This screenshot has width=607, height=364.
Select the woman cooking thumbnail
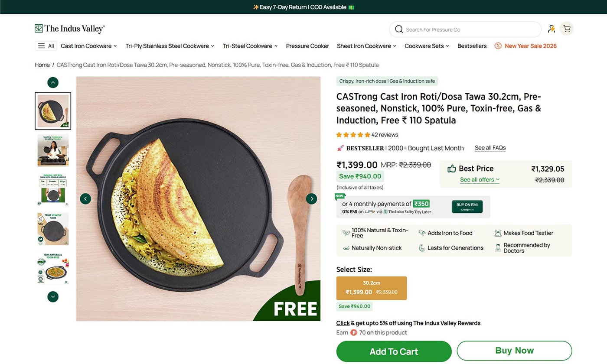53,150
